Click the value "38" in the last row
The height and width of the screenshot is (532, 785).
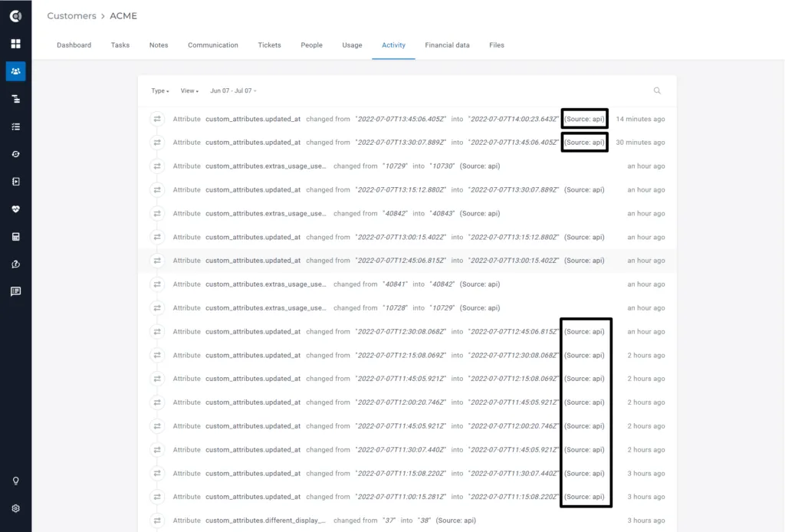(x=425, y=521)
